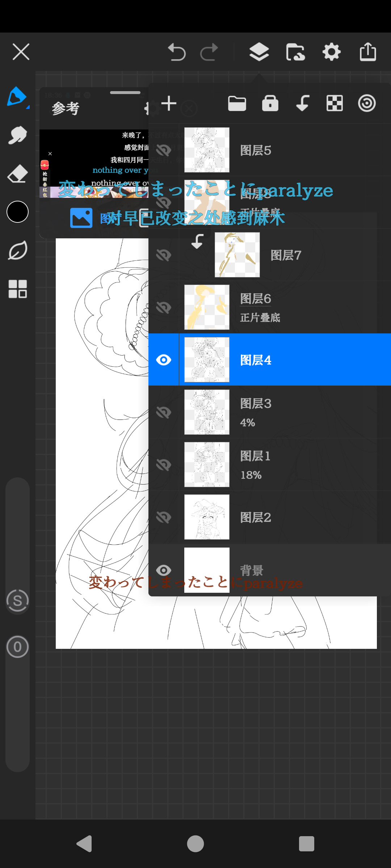The image size is (391, 868).
Task: Hide the 背景 background layer
Action: [x=164, y=570]
